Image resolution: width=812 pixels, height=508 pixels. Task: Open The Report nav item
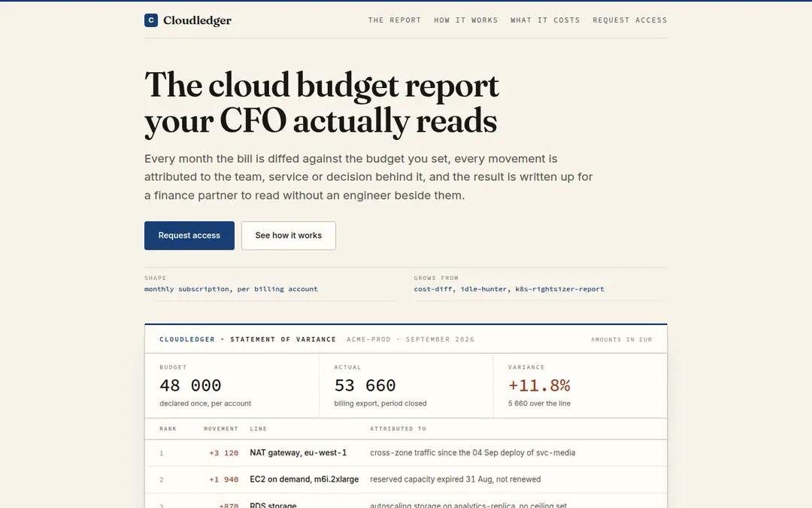395,20
